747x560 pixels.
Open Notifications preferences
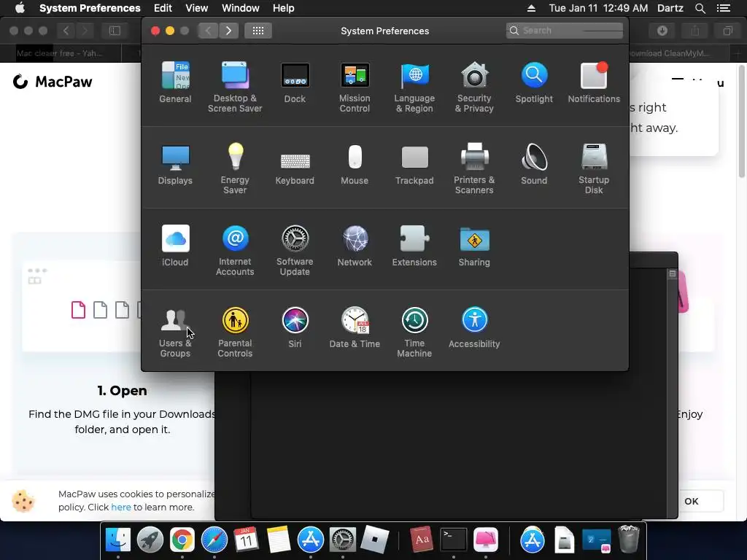(x=594, y=82)
